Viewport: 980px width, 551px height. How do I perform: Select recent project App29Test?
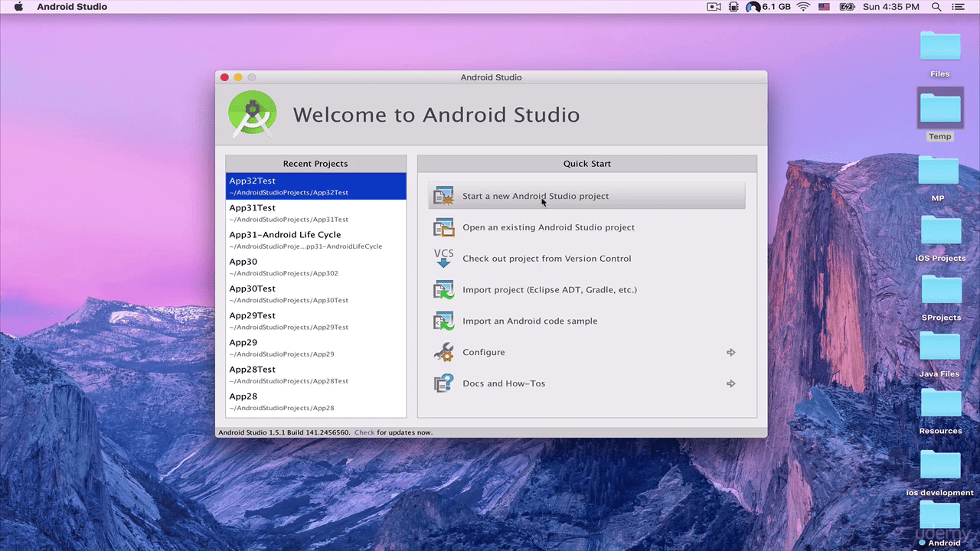(316, 321)
